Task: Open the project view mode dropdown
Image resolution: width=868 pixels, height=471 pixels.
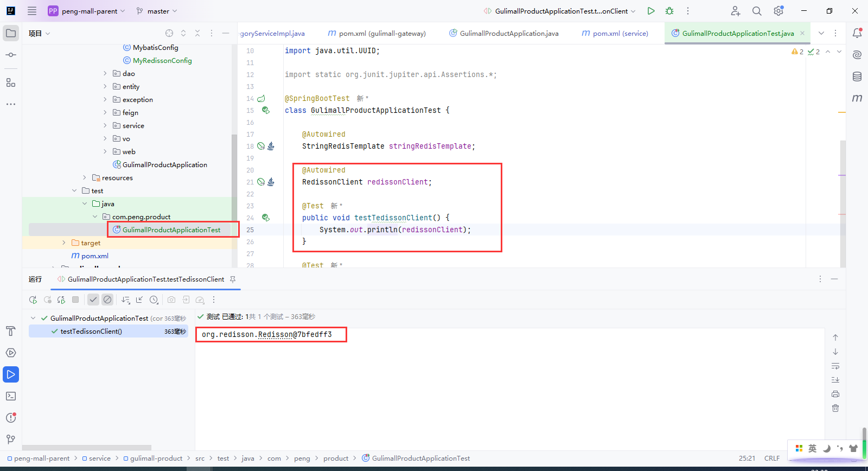Action: tap(40, 33)
